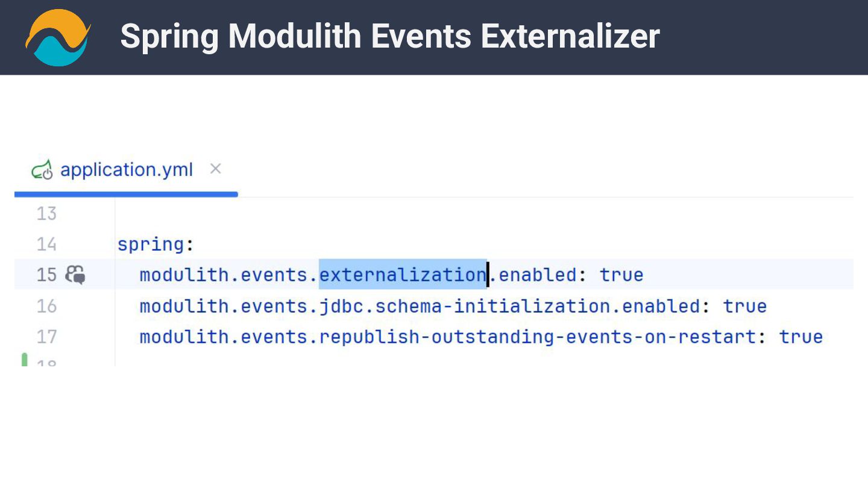Click the true value on line 16
This screenshot has height=488, width=868.
click(x=745, y=306)
